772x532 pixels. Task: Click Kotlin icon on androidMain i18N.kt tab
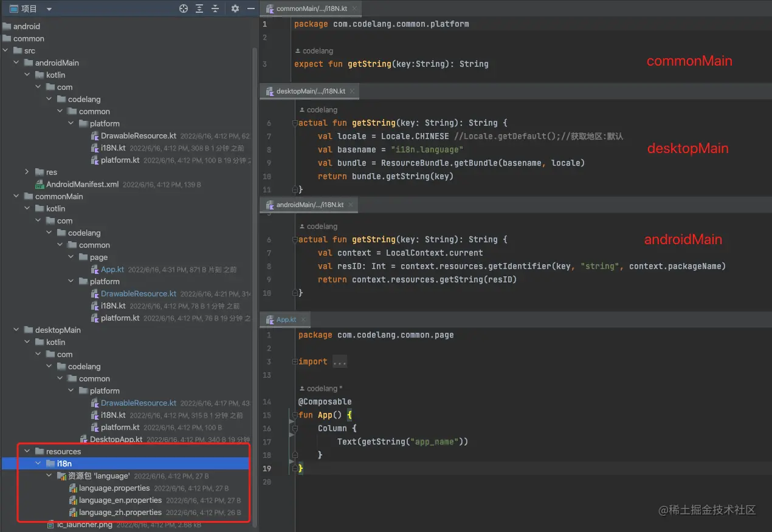click(271, 205)
